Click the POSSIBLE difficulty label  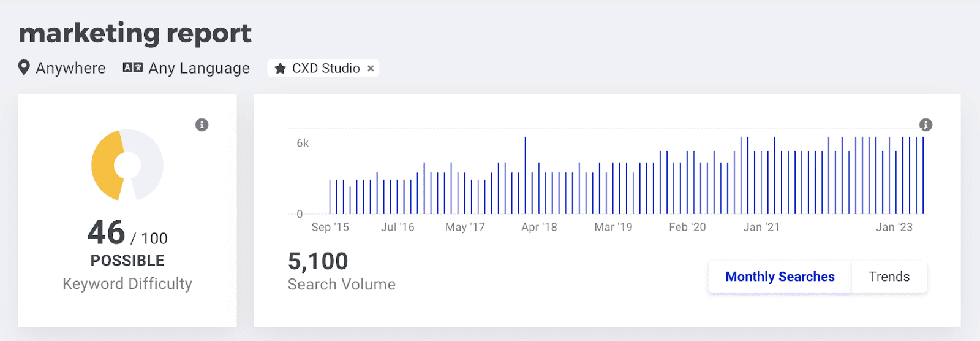pyautogui.click(x=127, y=261)
